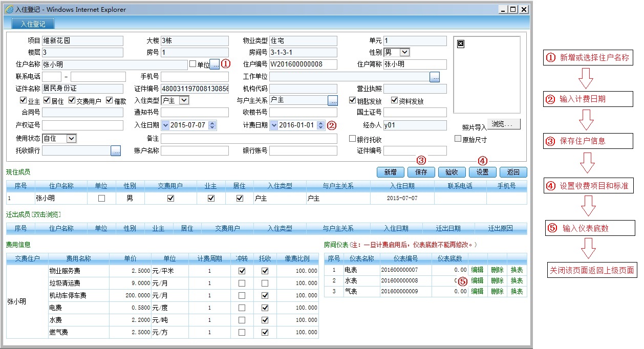Click the 计费日期 date spinner arrows

tap(321, 125)
